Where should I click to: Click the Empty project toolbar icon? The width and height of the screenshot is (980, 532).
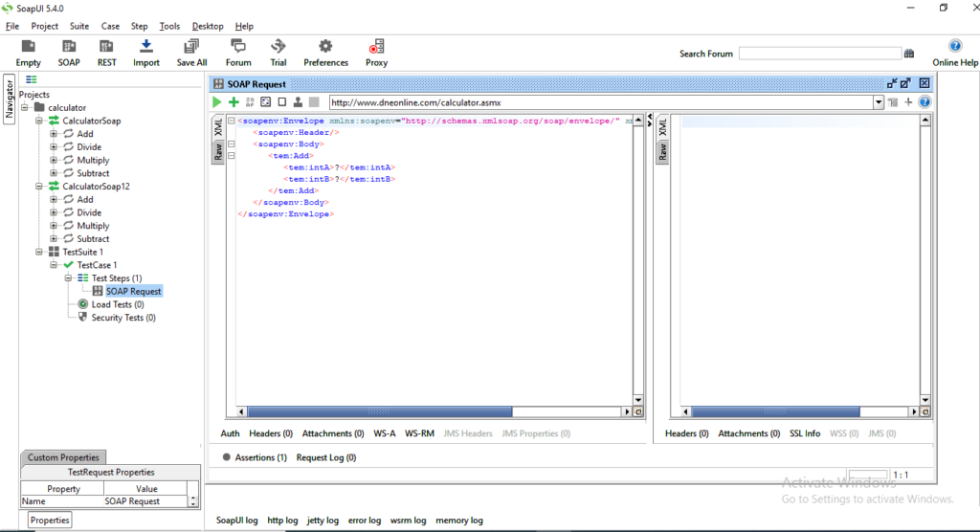click(28, 47)
